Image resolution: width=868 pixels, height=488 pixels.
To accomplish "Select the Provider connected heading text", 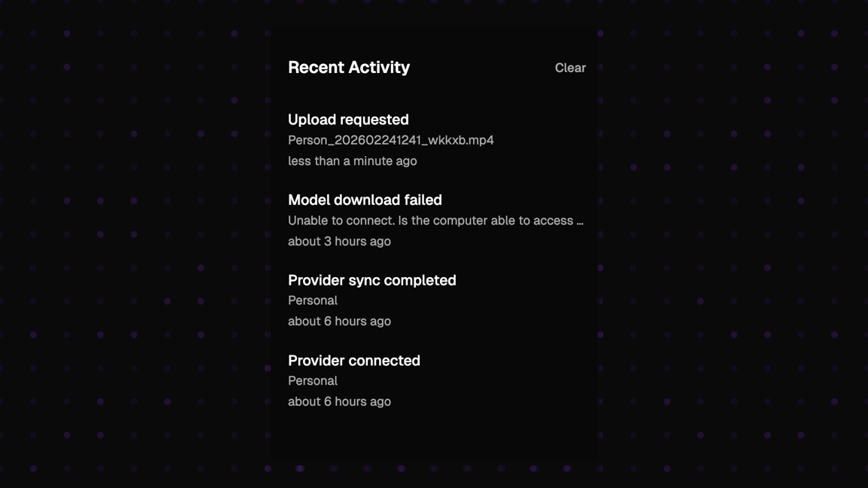I will [354, 361].
